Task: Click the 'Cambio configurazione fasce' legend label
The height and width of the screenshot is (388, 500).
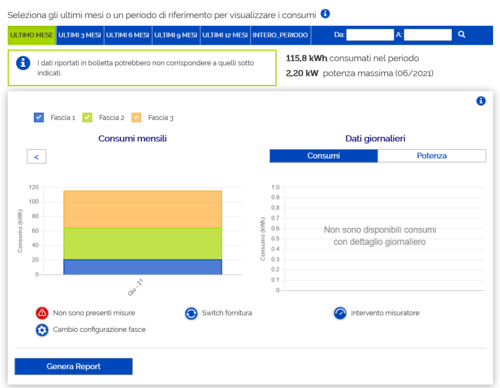Action: click(99, 329)
